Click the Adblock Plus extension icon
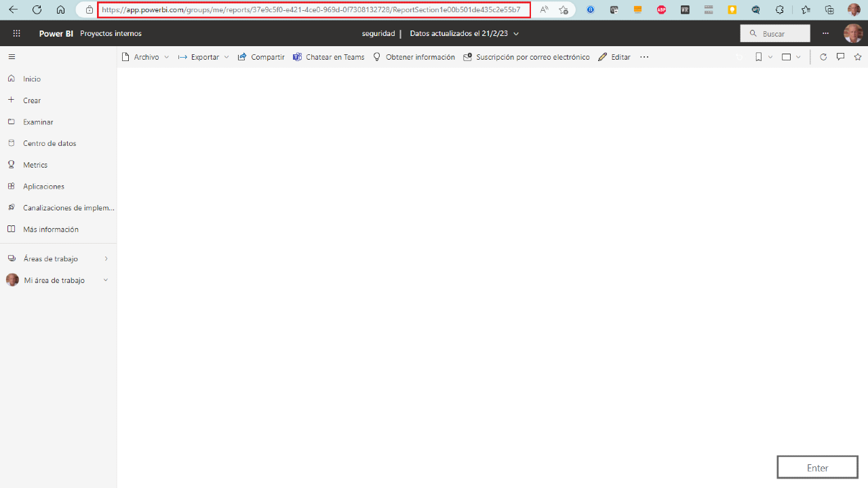Image resolution: width=868 pixels, height=488 pixels. tap(661, 10)
